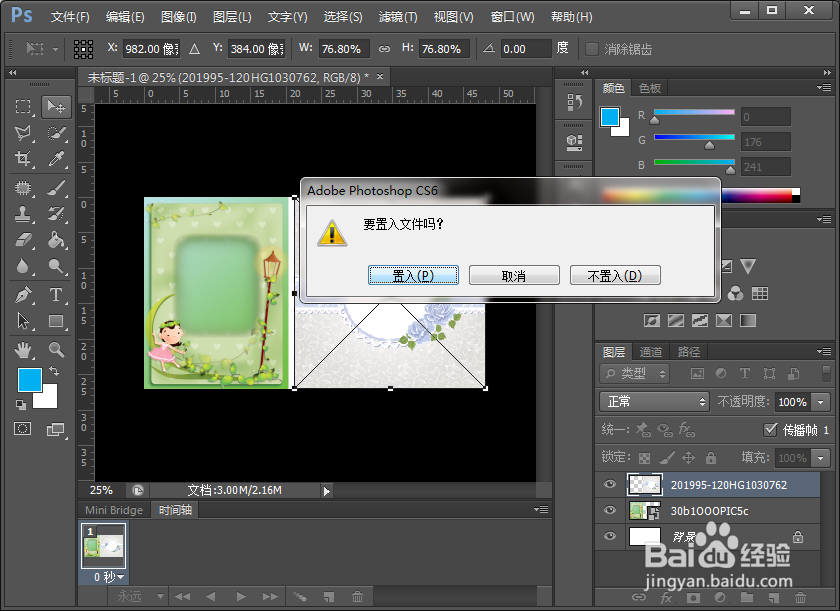The image size is (840, 611).
Task: Toggle Quick Mask mode
Action: pyautogui.click(x=22, y=429)
